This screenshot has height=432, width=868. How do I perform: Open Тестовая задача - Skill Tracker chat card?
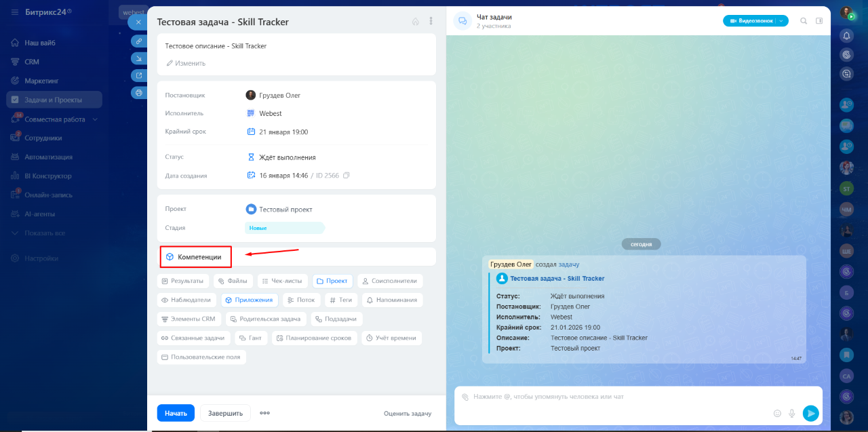557,279
